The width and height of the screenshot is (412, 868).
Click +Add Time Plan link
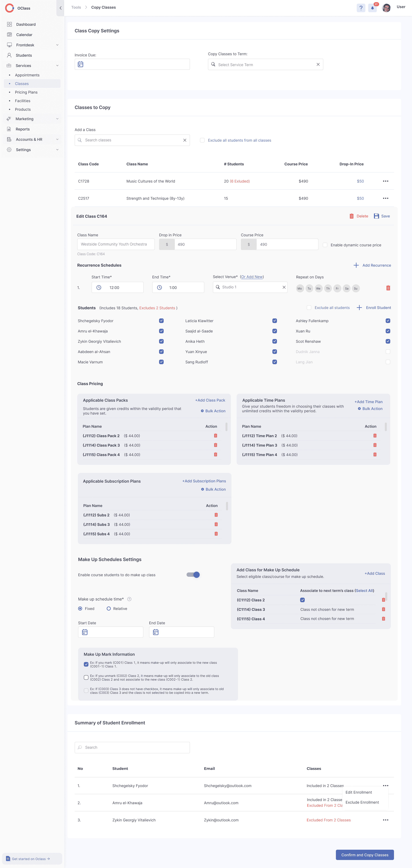[x=369, y=402]
